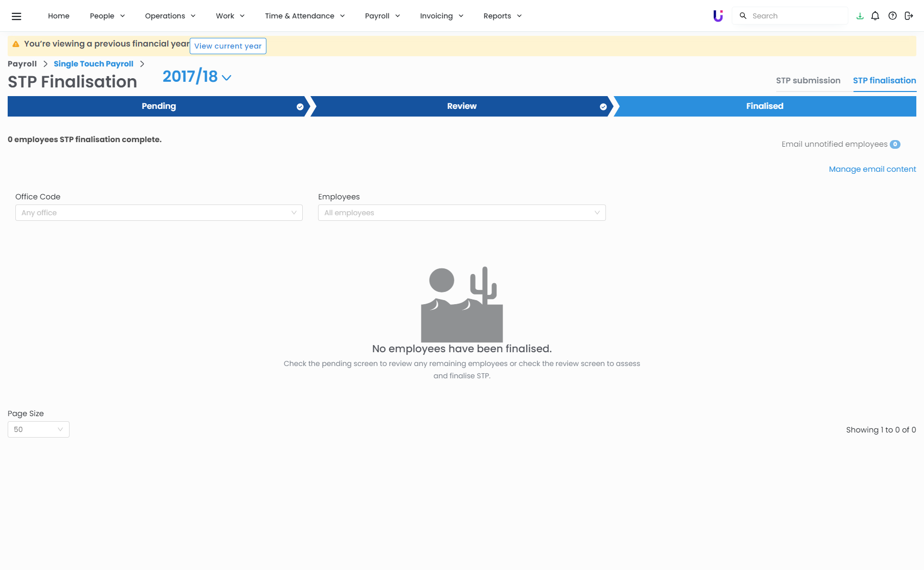Go to the Pending step
This screenshot has height=570, width=924.
coord(159,106)
